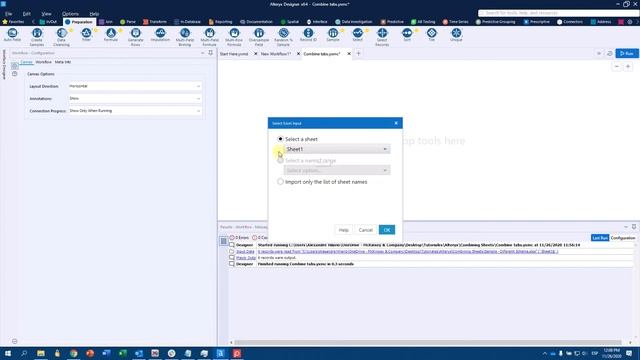Viewport: 640px width, 360px height.
Task: Tick the checkbox of the Finished running row
Action: 232,264
